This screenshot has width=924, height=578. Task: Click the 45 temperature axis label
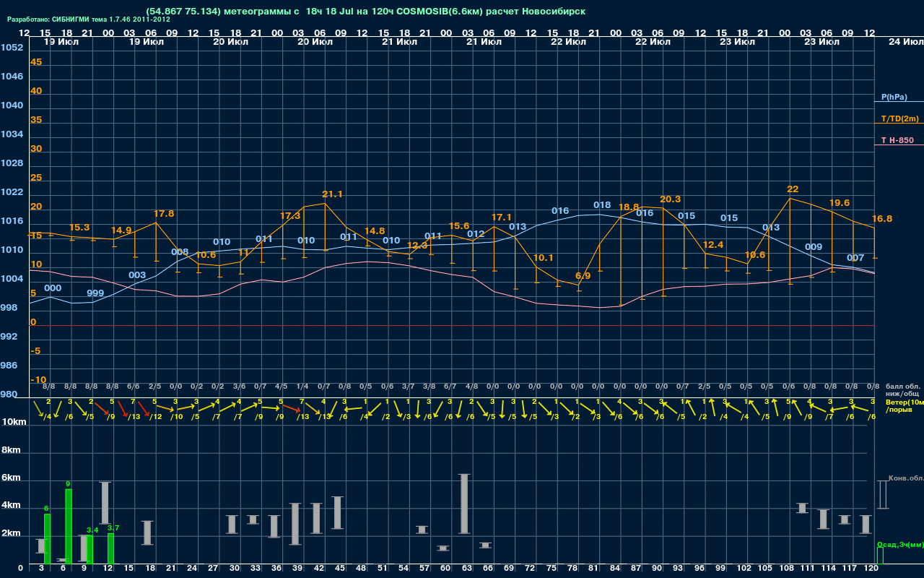tap(36, 62)
